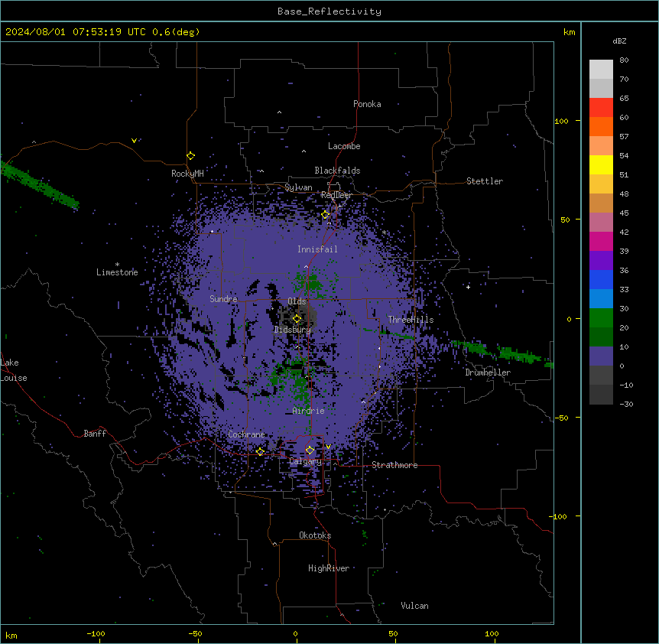
Task: Click the Stettler city label
Action: (485, 181)
